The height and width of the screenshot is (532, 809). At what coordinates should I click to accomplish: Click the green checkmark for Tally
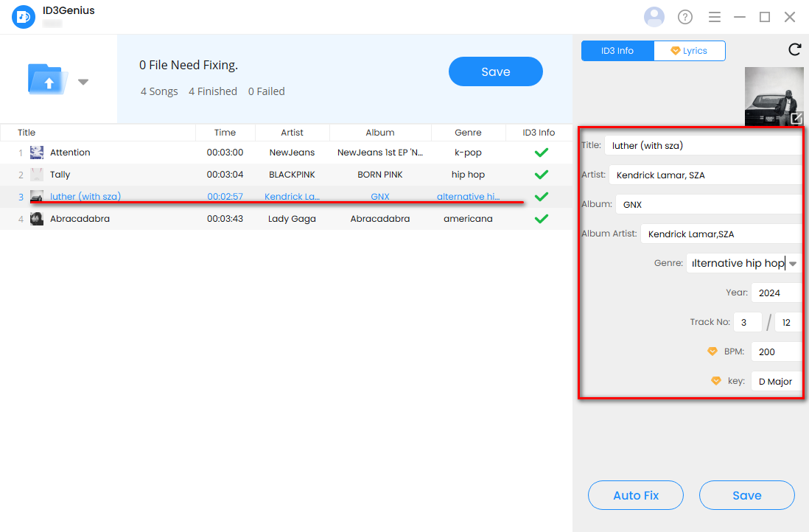click(542, 175)
